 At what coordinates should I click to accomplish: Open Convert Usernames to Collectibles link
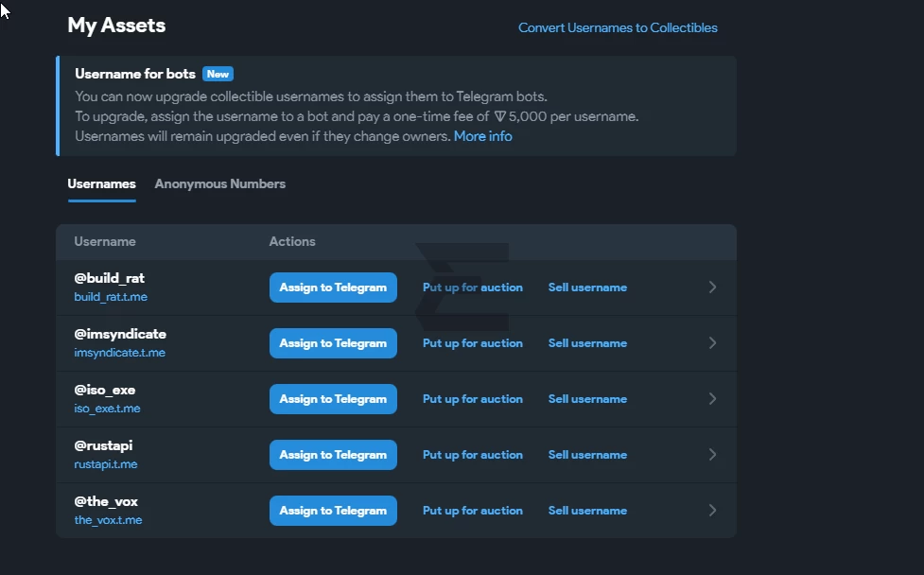point(618,27)
